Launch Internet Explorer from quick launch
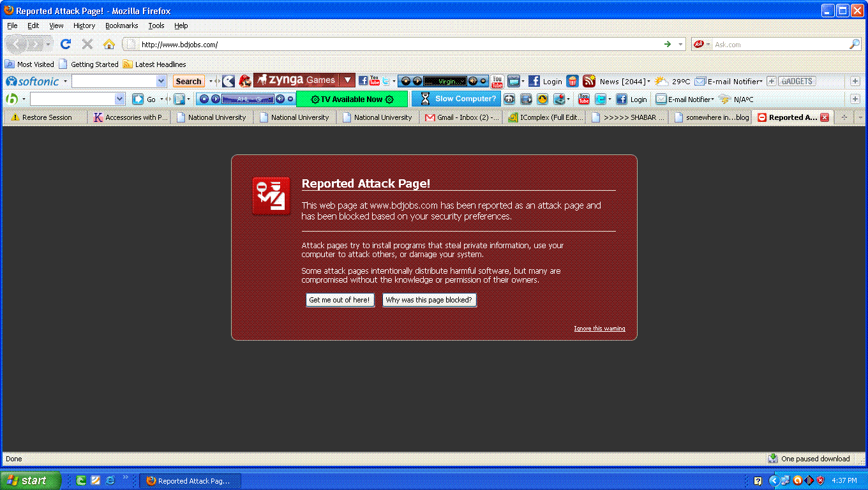Screen dimensions: 868x490 [x=110, y=480]
